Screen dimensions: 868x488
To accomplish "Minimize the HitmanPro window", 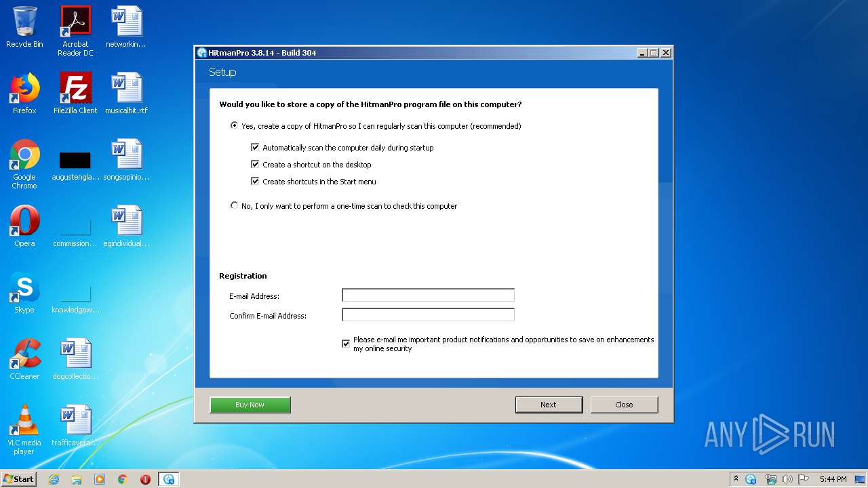I will (642, 53).
